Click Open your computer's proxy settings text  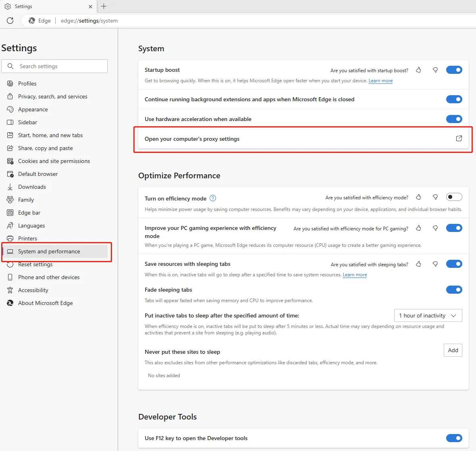[x=192, y=139]
